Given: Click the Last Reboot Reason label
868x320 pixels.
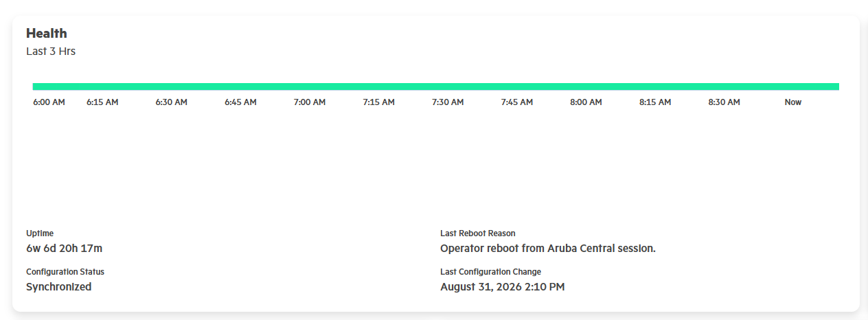Looking at the screenshot, I should (x=478, y=233).
